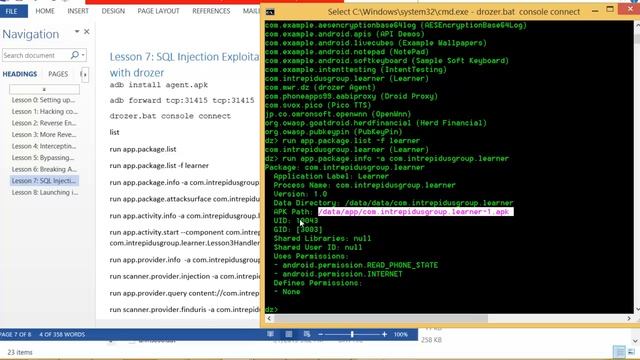Show more navigation tabs with the arrow
The width and height of the screenshot is (640, 360).
click(84, 74)
